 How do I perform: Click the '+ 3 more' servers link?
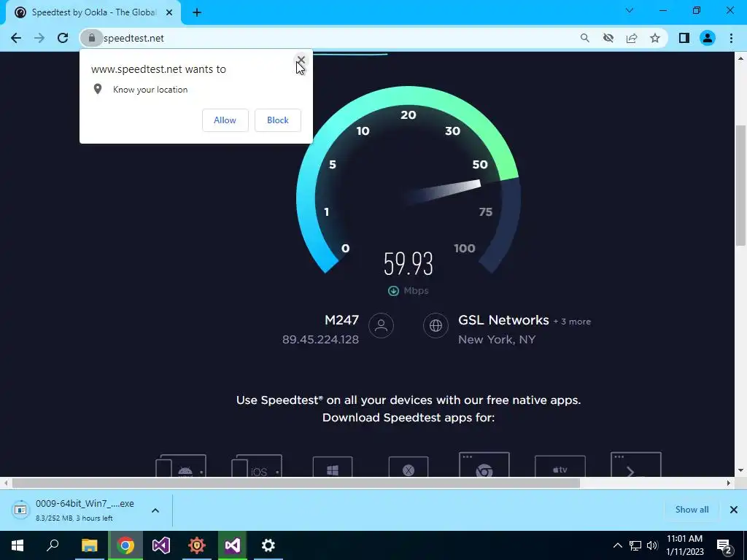point(572,322)
